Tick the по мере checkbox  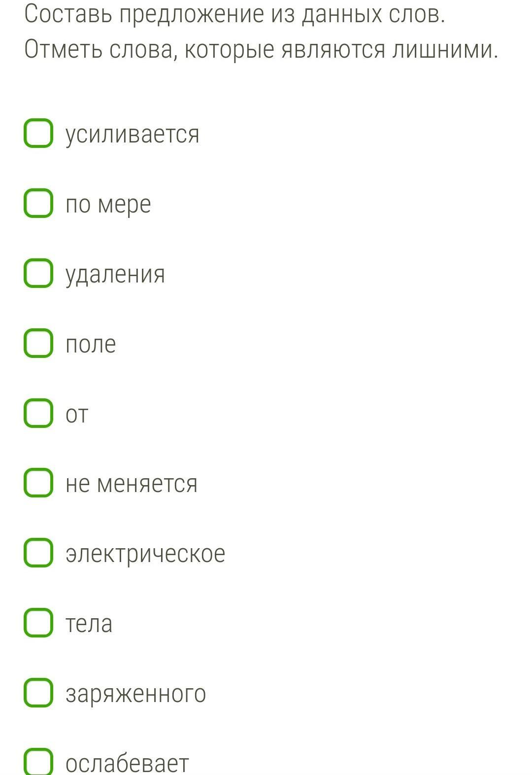coord(38,203)
